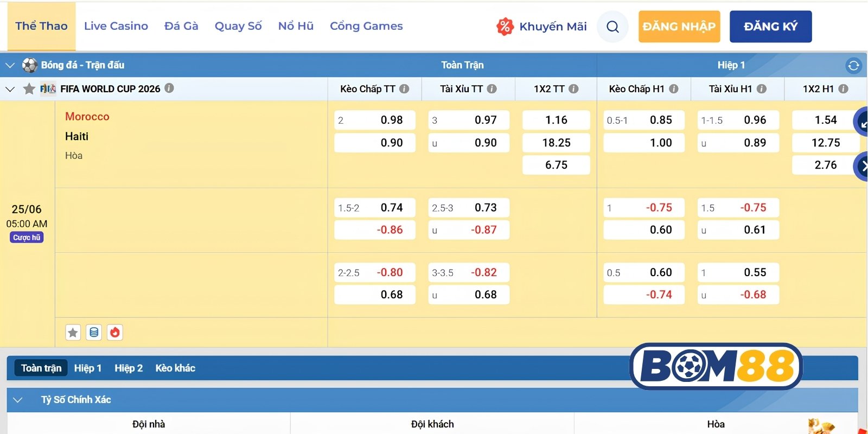Click the hot flame icon under the match
Viewport: 868px width, 434px height.
pos(114,332)
